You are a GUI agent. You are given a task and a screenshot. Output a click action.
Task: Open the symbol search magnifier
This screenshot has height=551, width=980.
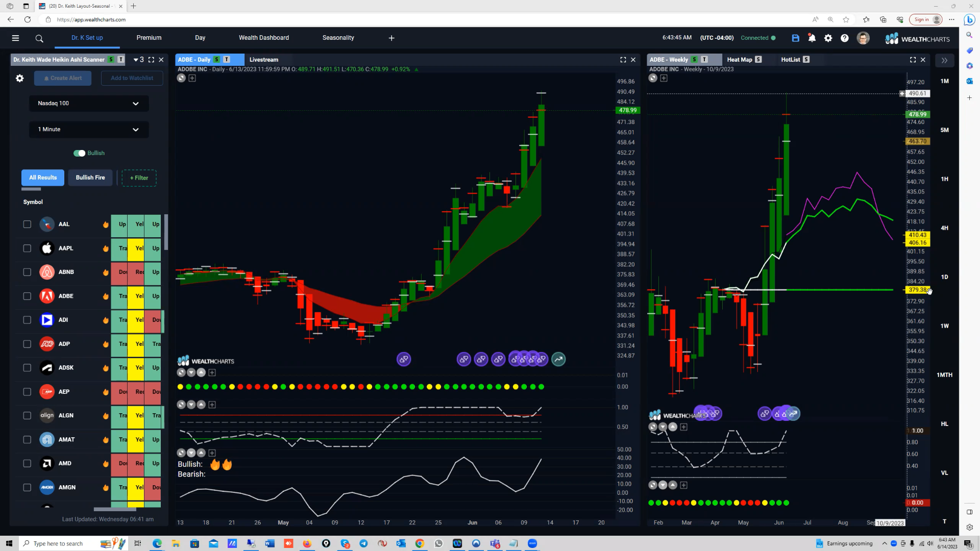39,38
